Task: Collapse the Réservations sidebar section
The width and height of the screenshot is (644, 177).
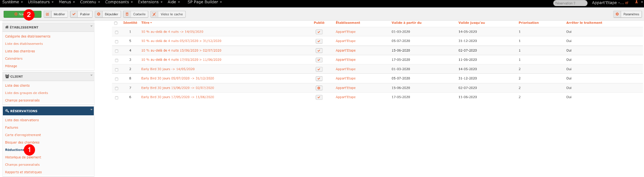Action: (x=91, y=110)
